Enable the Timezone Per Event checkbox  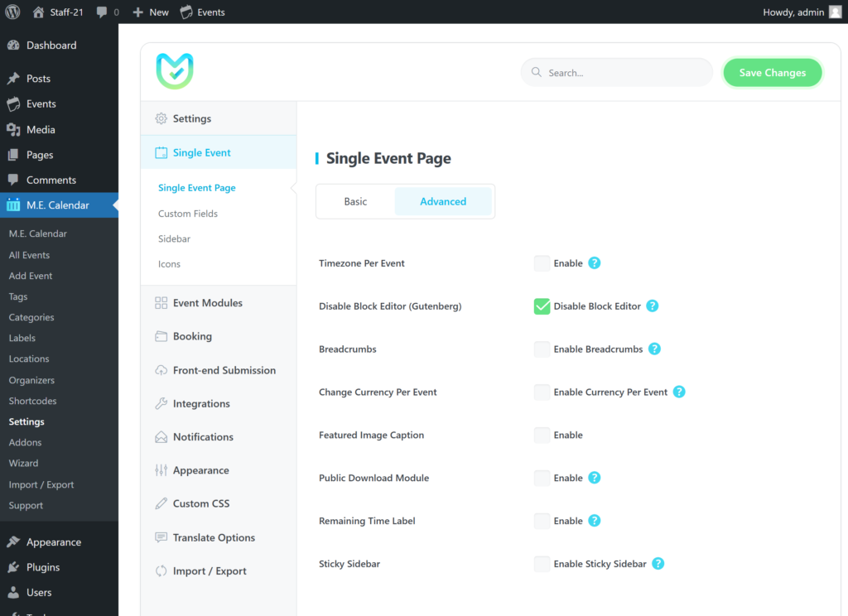point(542,263)
